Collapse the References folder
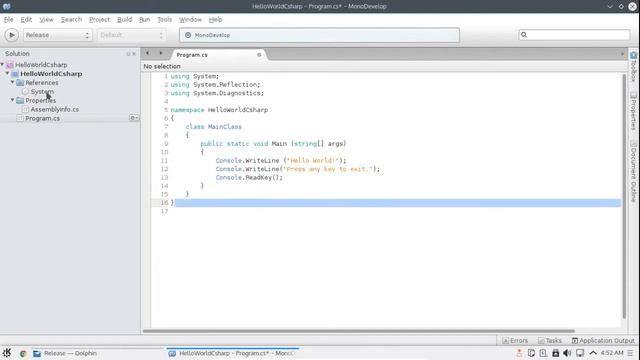 pyautogui.click(x=13, y=82)
